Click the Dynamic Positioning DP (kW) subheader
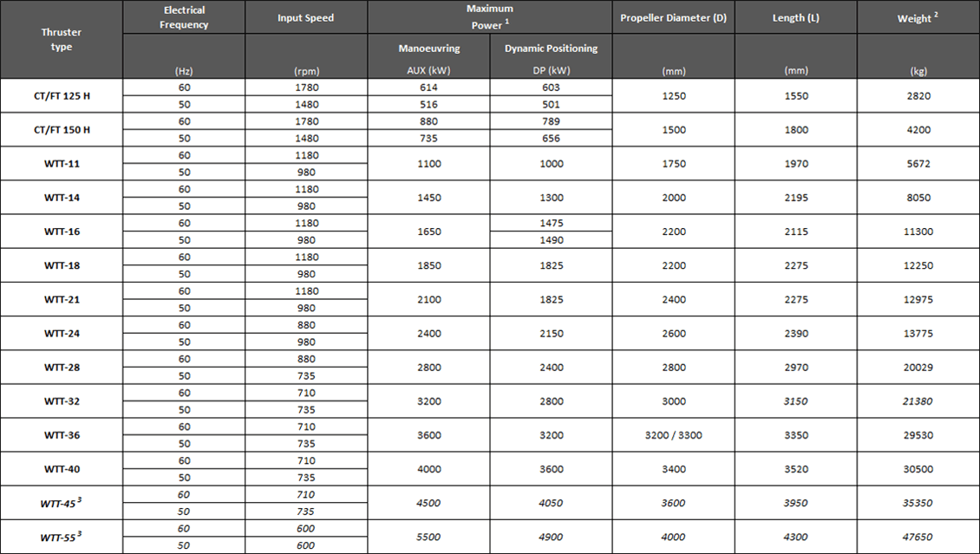 pos(551,57)
